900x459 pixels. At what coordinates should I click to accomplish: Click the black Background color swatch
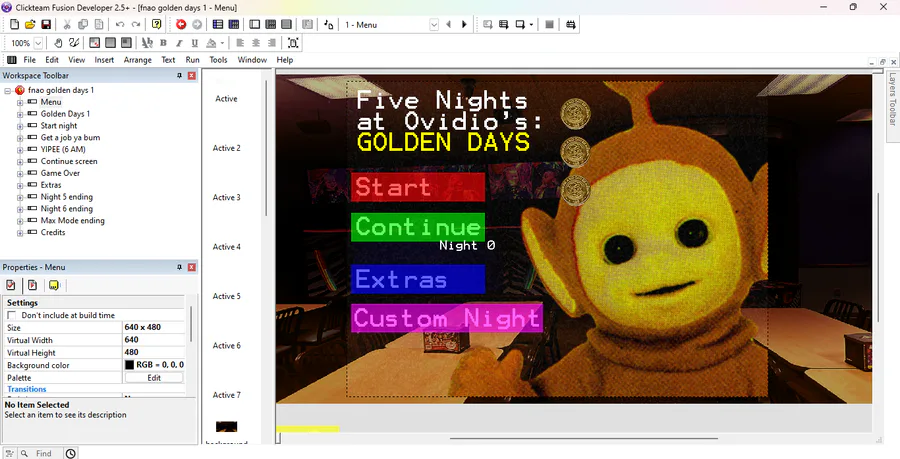coord(129,365)
